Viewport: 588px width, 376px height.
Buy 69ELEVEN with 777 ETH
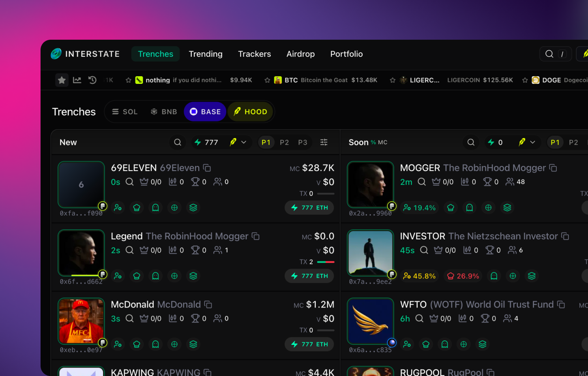pyautogui.click(x=309, y=208)
